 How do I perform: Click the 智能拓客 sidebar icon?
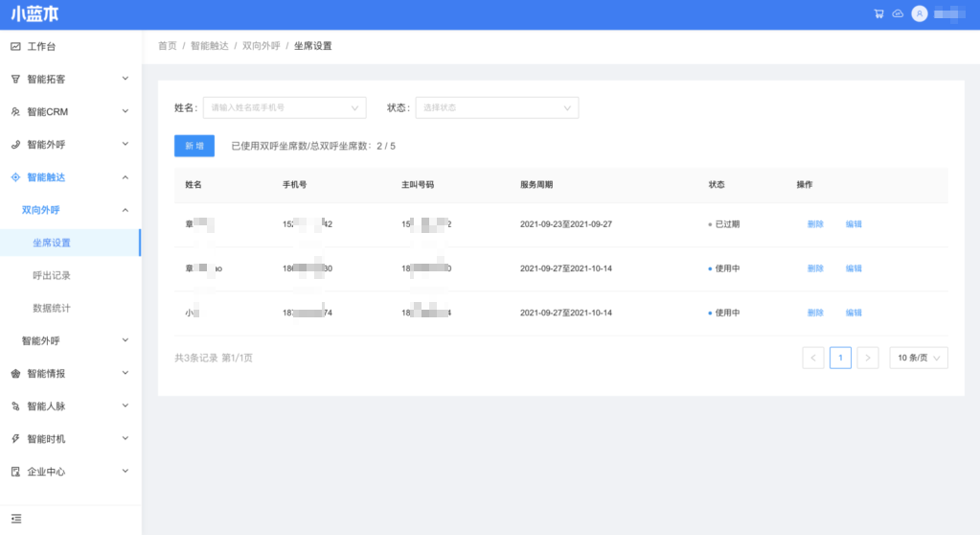[x=15, y=79]
